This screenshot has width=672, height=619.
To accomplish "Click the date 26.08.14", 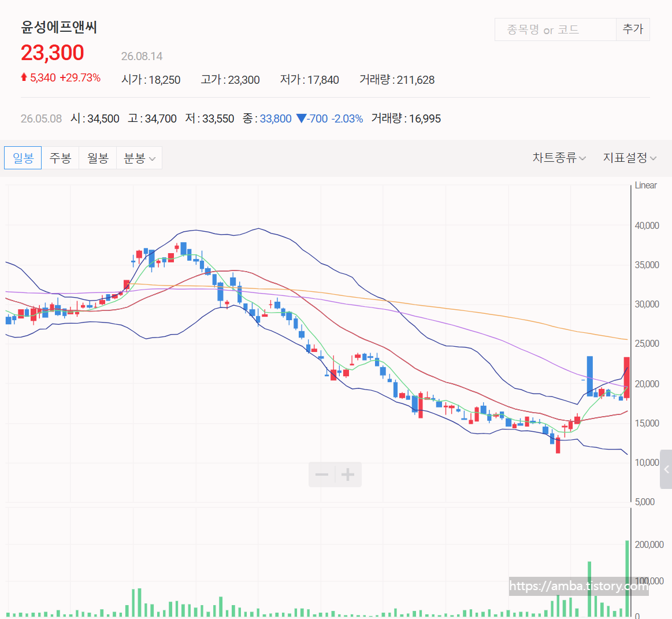I will point(142,56).
